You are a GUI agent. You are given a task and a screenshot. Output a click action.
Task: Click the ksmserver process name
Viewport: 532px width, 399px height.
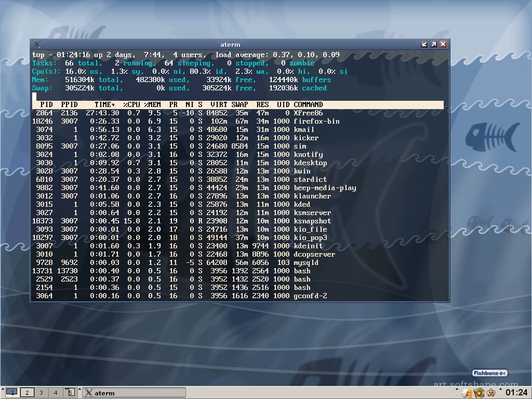tap(312, 212)
